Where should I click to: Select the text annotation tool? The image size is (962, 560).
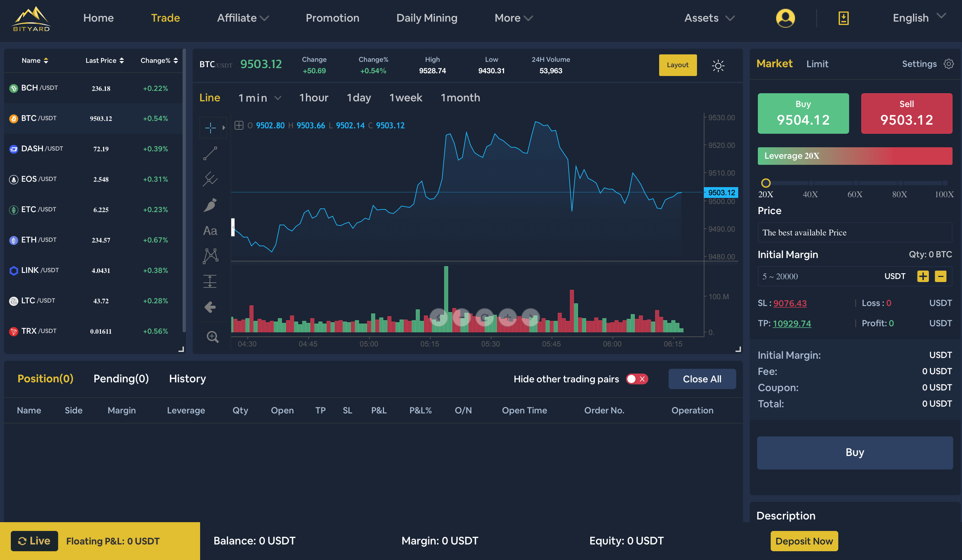[210, 230]
